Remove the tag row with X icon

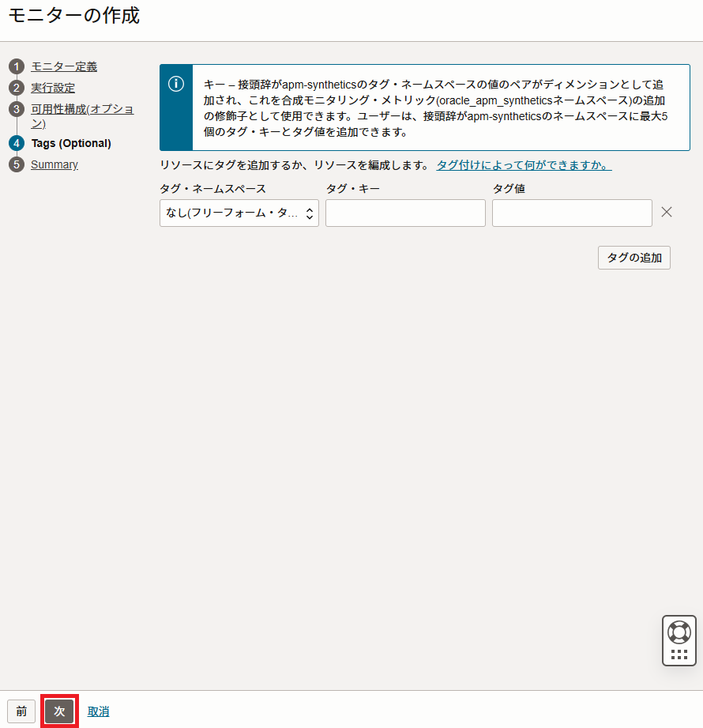(667, 212)
